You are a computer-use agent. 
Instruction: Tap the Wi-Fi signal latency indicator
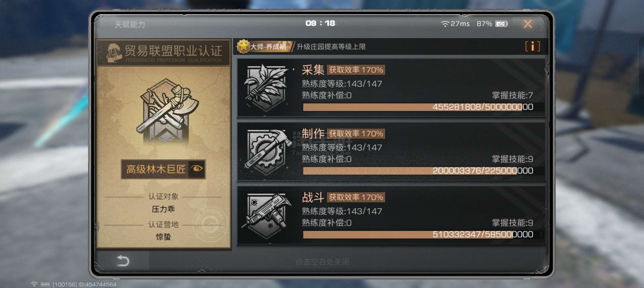[x=455, y=24]
